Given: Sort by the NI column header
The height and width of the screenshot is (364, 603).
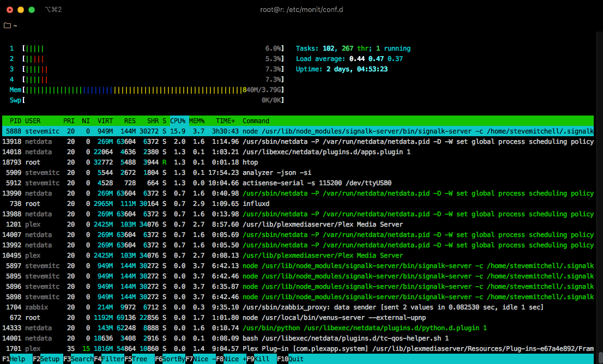Looking at the screenshot, I should [x=86, y=120].
